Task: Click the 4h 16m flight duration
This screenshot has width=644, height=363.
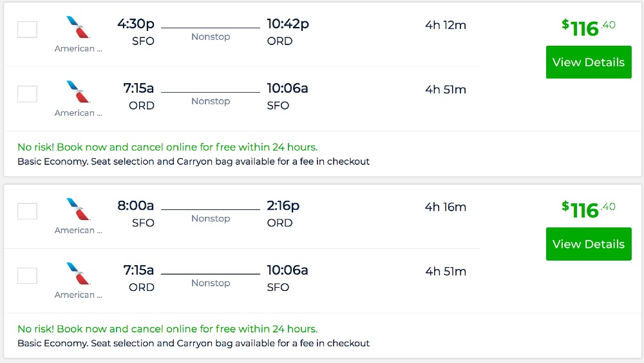Action: pos(445,207)
